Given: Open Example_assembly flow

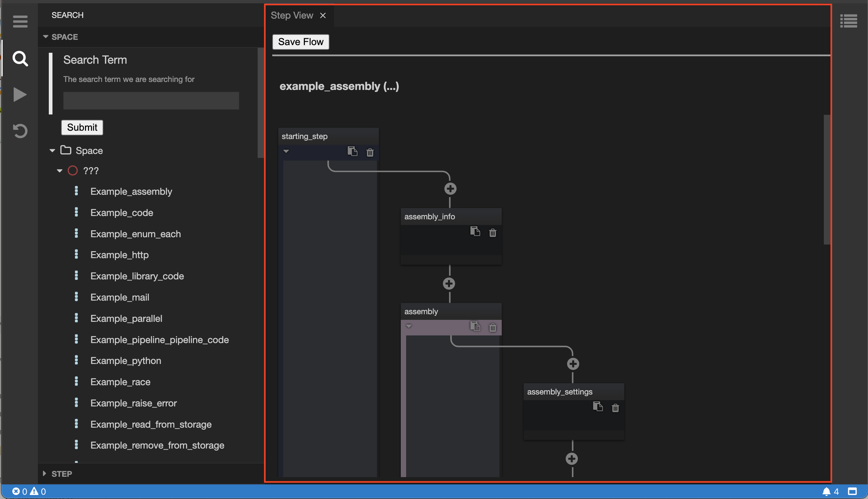Looking at the screenshot, I should point(131,191).
